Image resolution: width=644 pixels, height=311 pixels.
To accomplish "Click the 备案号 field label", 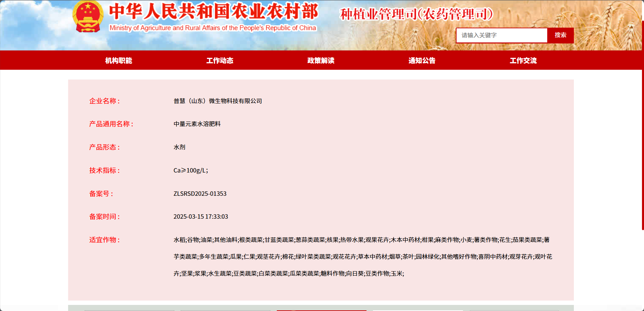I will 101,194.
